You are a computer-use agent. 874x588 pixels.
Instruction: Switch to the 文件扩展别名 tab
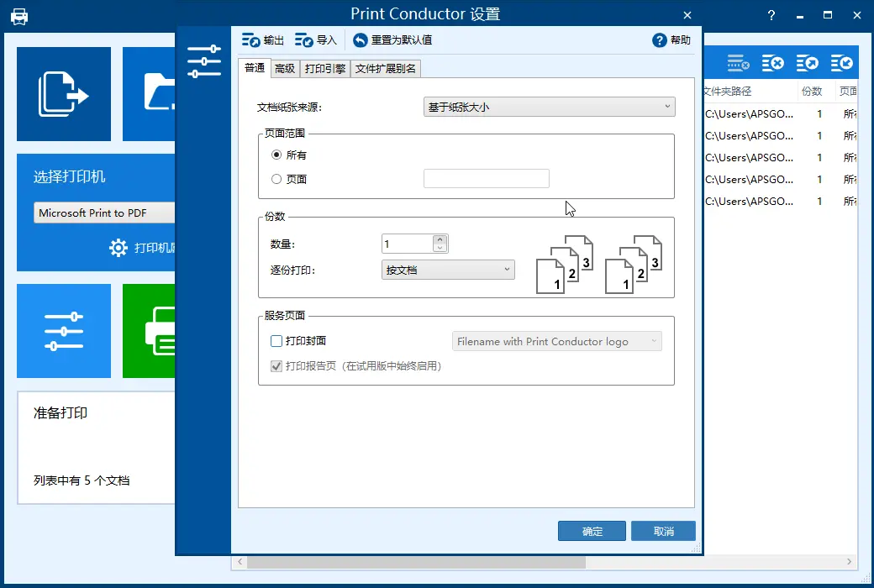(385, 69)
